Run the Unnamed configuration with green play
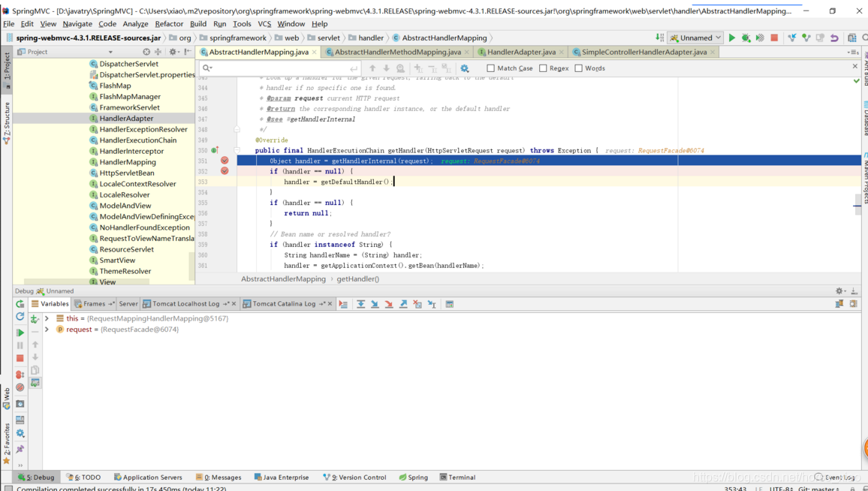Image resolution: width=868 pixels, height=491 pixels. (732, 38)
